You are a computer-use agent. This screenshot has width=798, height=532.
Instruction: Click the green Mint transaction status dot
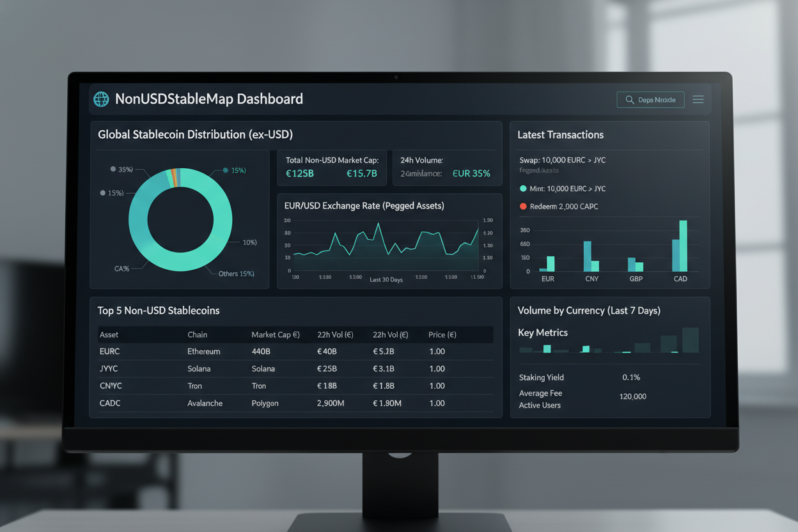(523, 189)
